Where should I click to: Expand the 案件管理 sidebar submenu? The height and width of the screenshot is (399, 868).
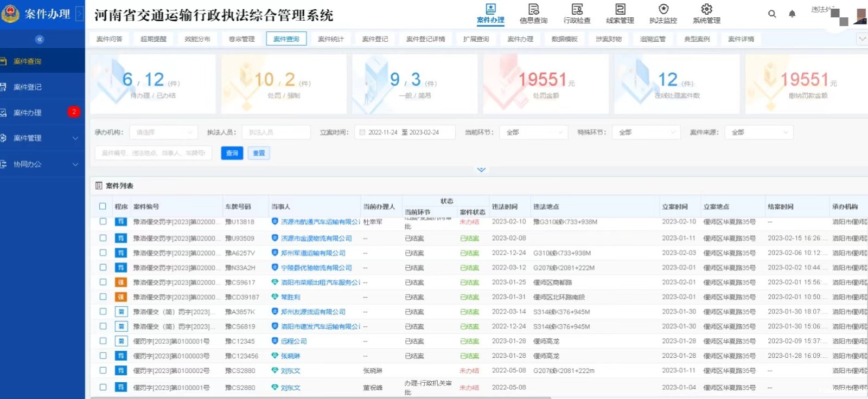pos(42,138)
